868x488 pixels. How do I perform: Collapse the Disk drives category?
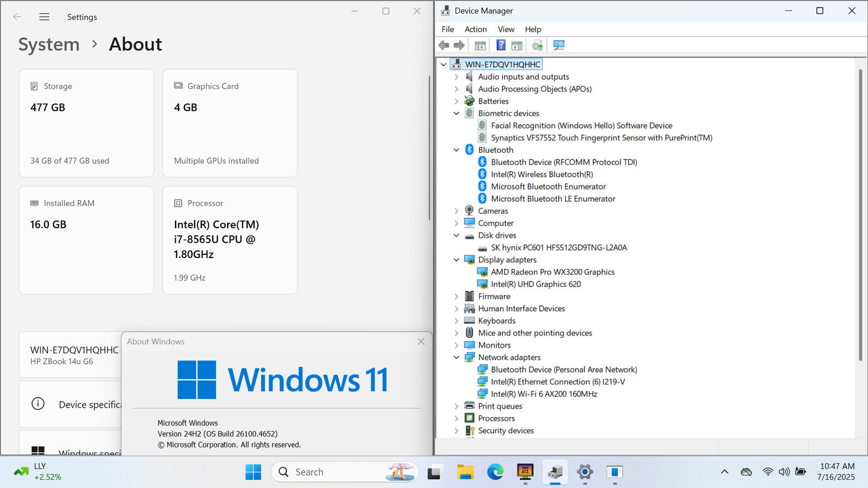point(456,235)
